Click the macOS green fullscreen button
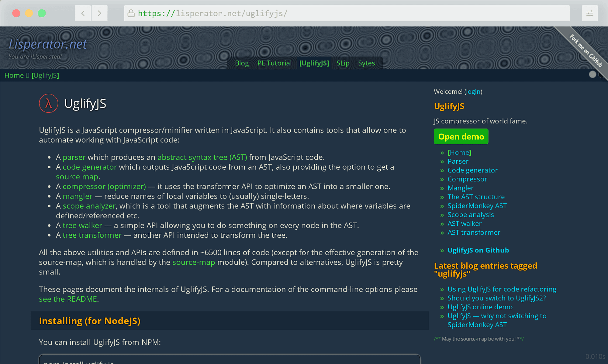Screen dimensions: 608x364 click(x=42, y=13)
